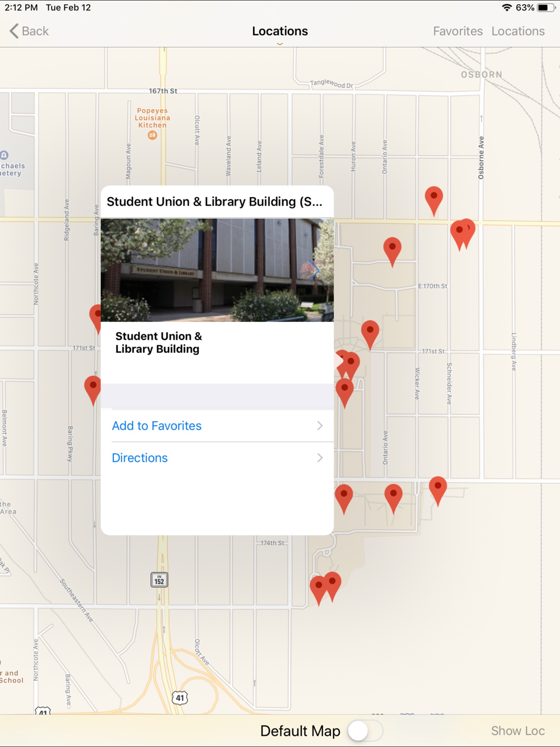Open the Add to Favorites chevron
Screen dimensions: 560x747
click(x=320, y=426)
